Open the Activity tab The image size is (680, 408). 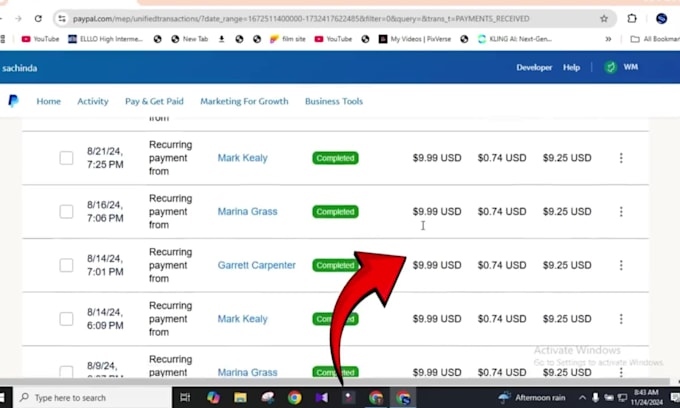pyautogui.click(x=93, y=101)
